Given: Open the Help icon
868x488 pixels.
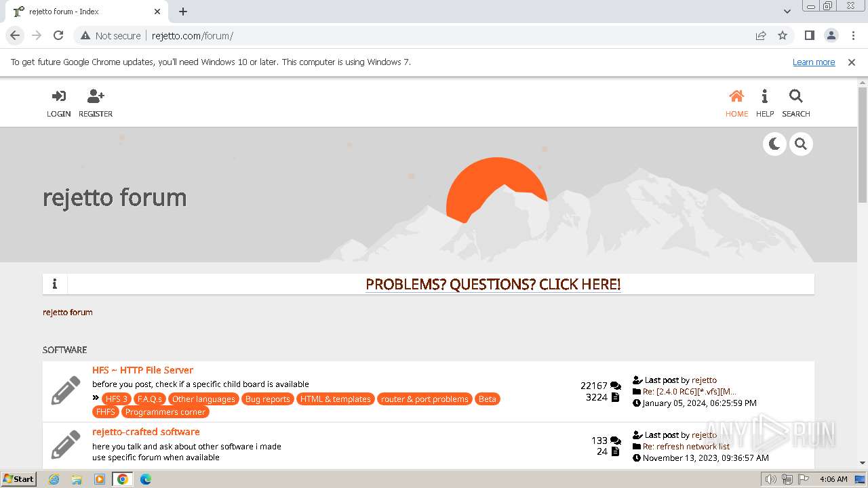Looking at the screenshot, I should 764,96.
